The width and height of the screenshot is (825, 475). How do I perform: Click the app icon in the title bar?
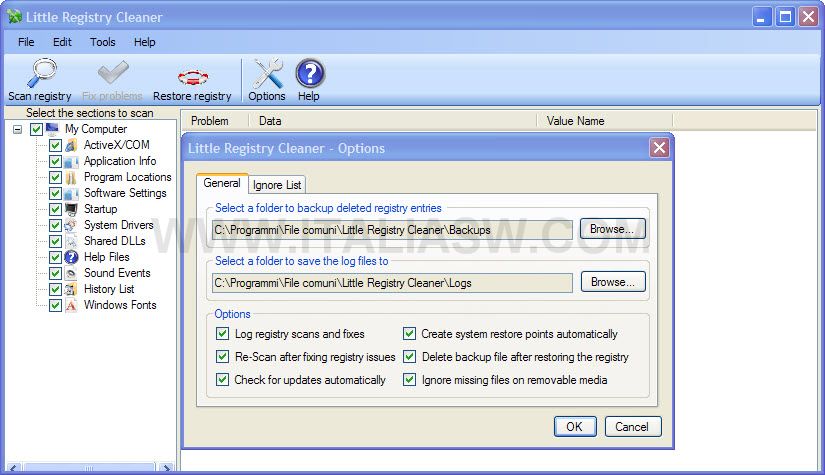(14, 16)
